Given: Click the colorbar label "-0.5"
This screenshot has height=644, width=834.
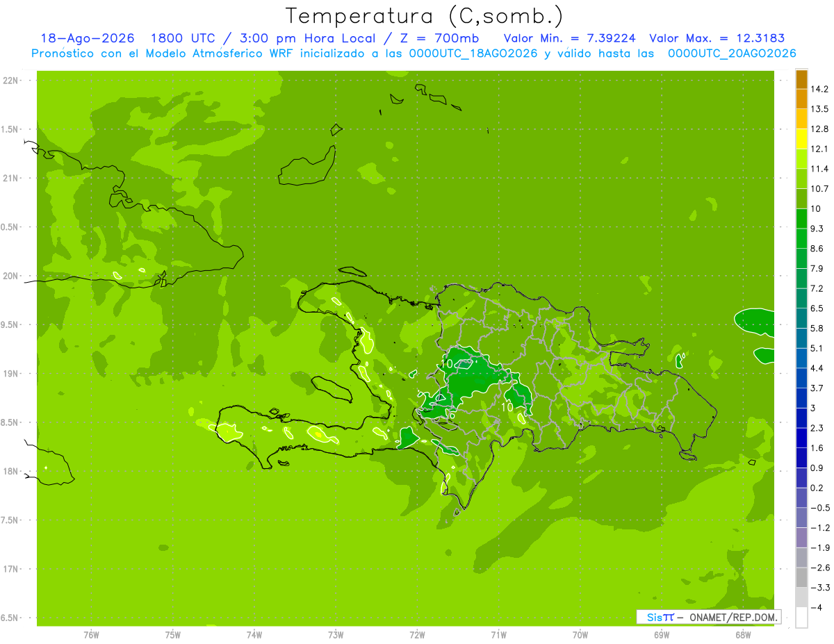Looking at the screenshot, I should click(x=819, y=508).
